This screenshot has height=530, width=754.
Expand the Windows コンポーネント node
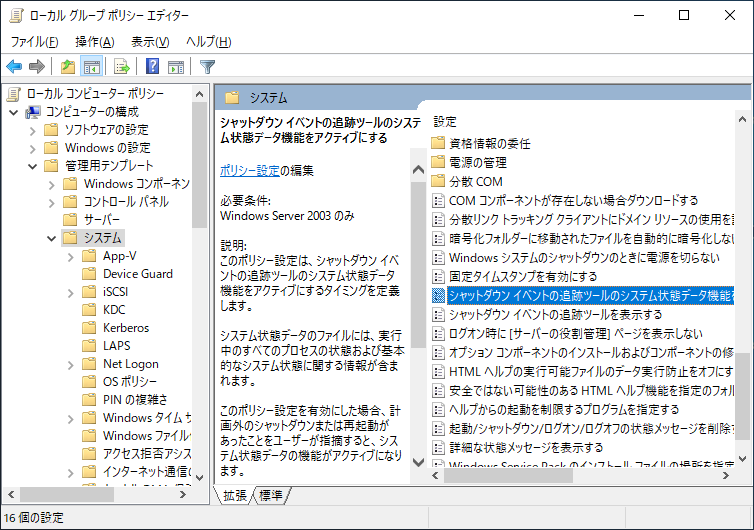pyautogui.click(x=51, y=185)
